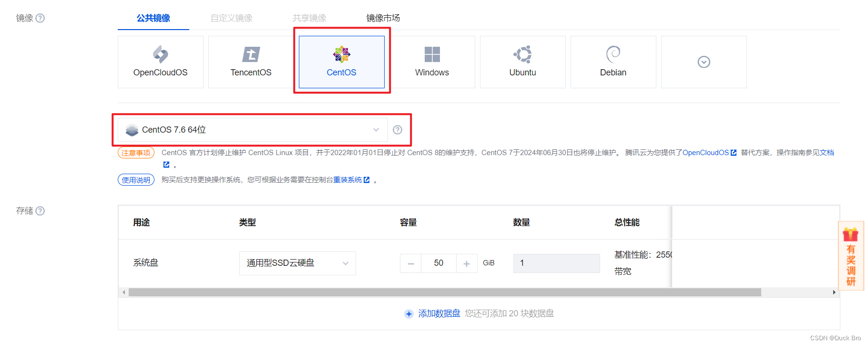Open the OpenCloudOS alternative link
The width and height of the screenshot is (868, 345).
pyautogui.click(x=710, y=153)
